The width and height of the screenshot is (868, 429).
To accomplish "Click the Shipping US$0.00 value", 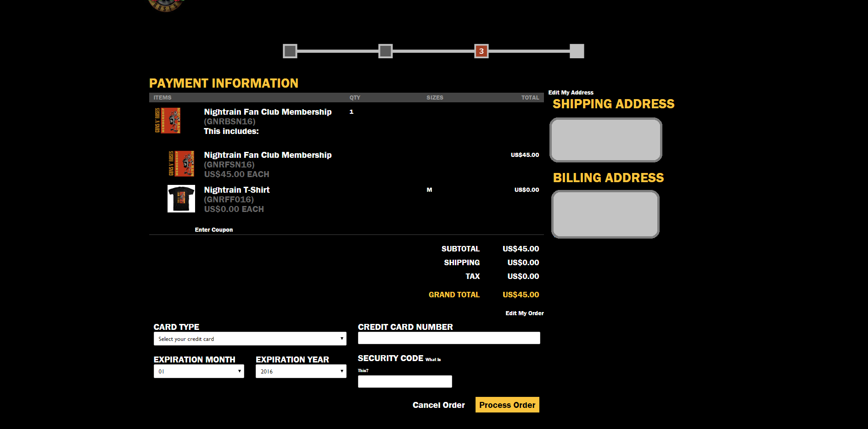I will click(x=523, y=262).
